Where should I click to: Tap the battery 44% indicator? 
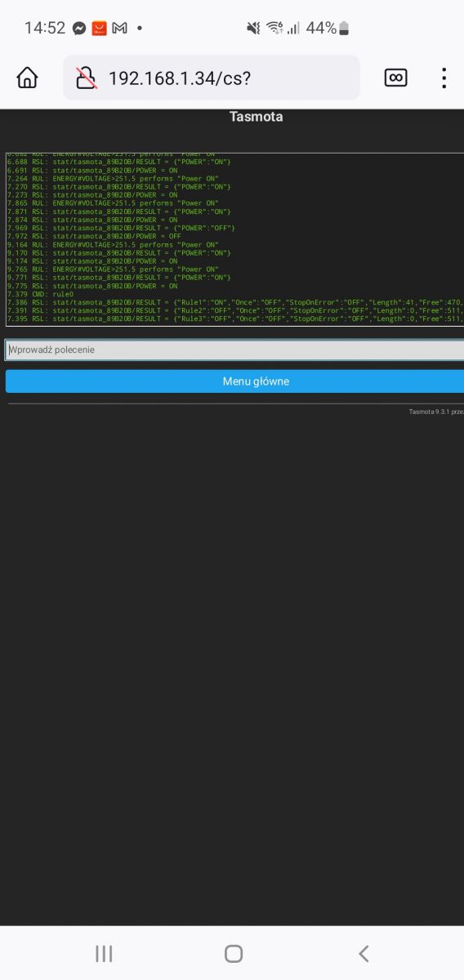pos(328,28)
